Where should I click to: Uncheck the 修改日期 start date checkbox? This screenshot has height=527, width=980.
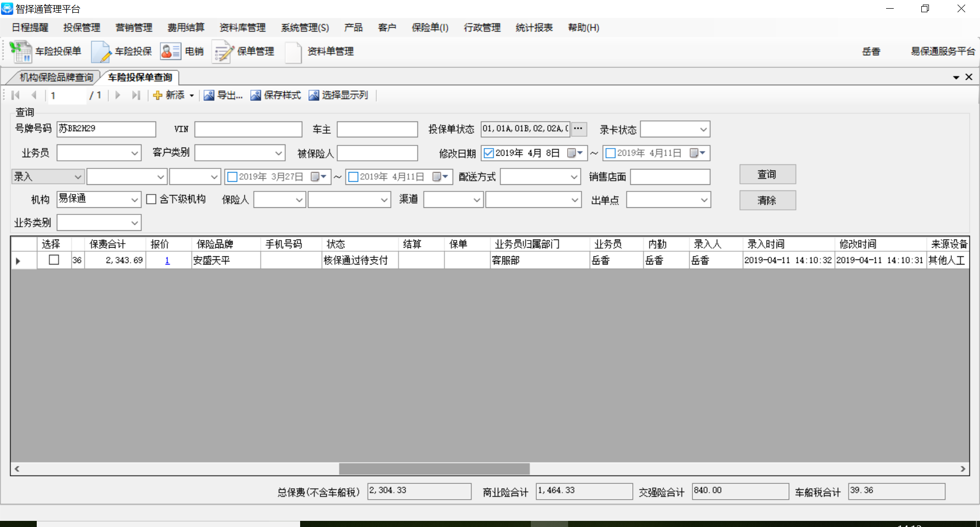(x=488, y=153)
